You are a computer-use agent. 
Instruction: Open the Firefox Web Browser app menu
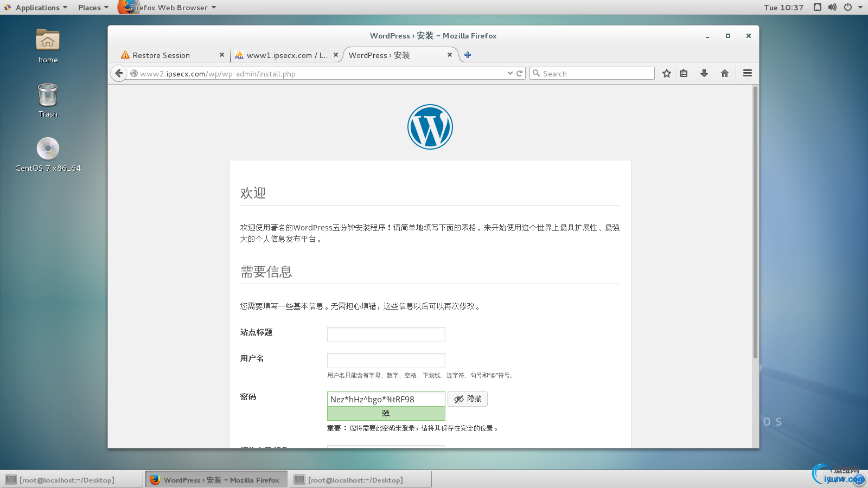pyautogui.click(x=168, y=7)
